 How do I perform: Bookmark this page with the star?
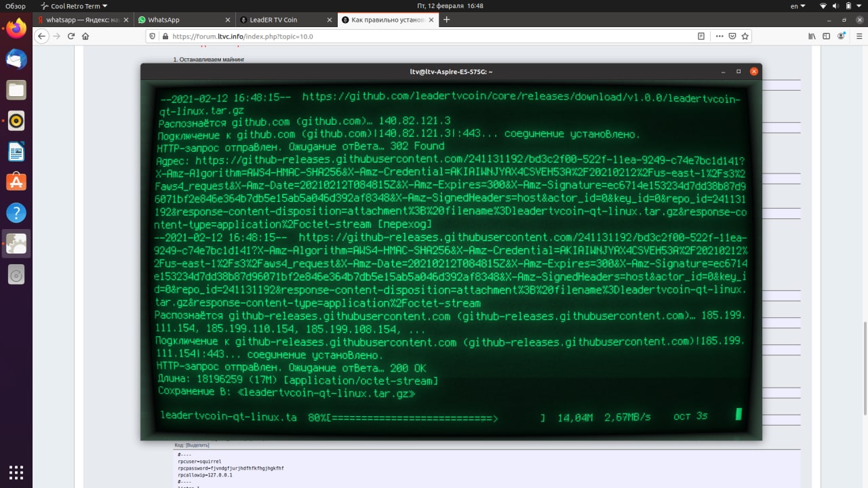[x=746, y=37]
